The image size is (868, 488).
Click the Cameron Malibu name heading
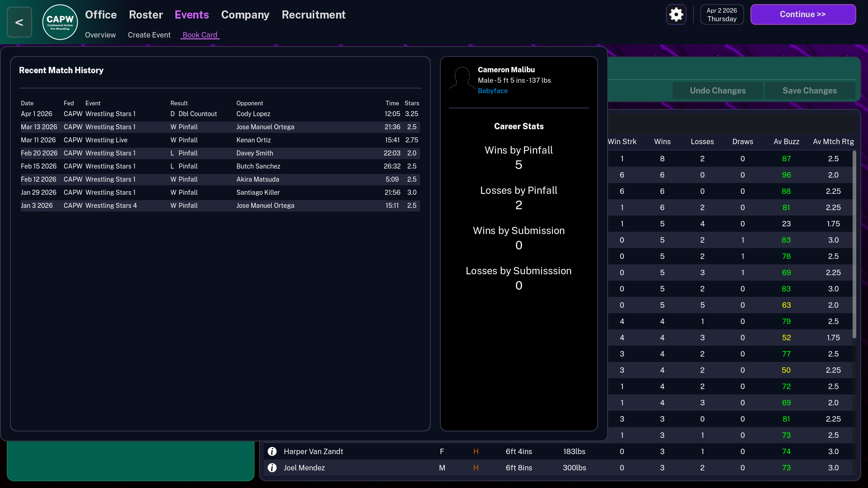[506, 70]
